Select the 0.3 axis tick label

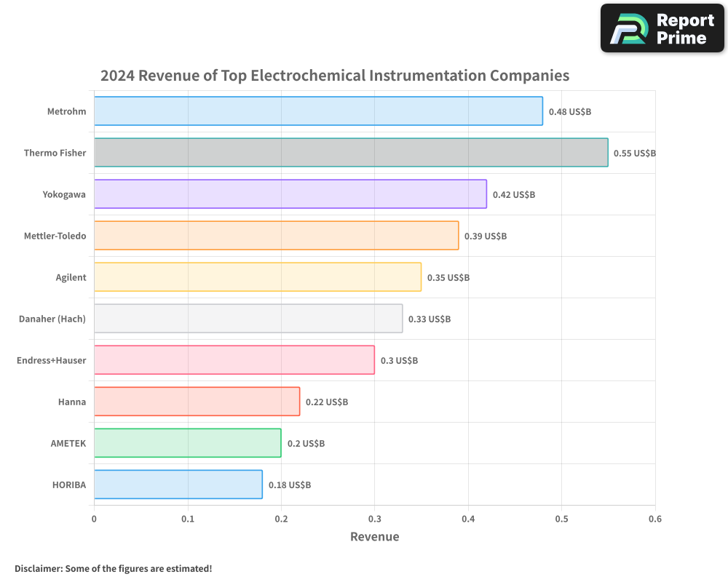pos(374,518)
